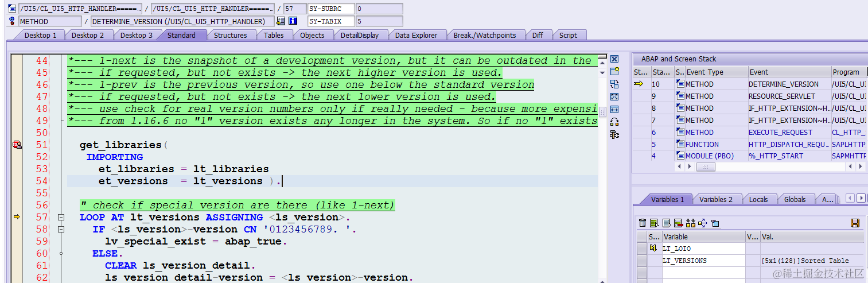Image resolution: width=868 pixels, height=283 pixels.
Task: Click the METHOD icon in stack row 10
Action: point(680,84)
